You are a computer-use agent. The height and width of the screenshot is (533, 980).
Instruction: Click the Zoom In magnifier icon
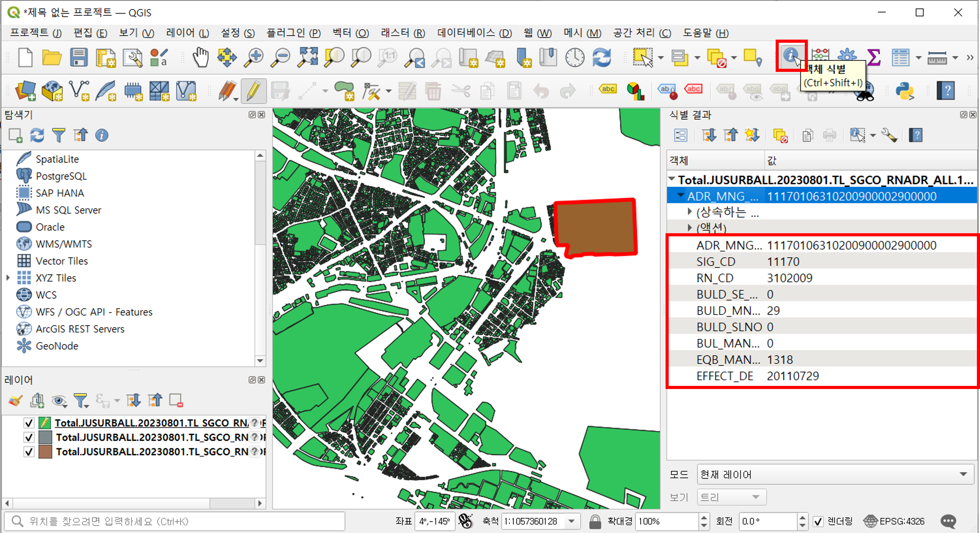(254, 57)
